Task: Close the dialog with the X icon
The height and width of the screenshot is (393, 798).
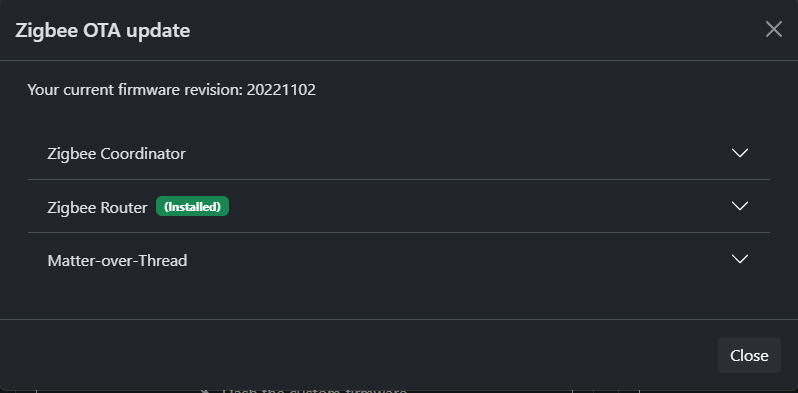Action: click(774, 30)
